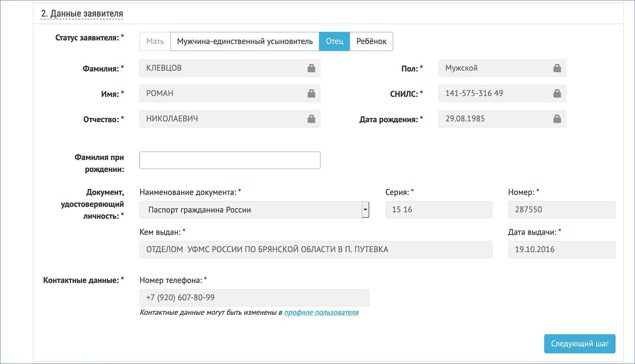Click lock icon in Отчество field
Image resolution: width=635 pixels, height=364 pixels.
[311, 119]
